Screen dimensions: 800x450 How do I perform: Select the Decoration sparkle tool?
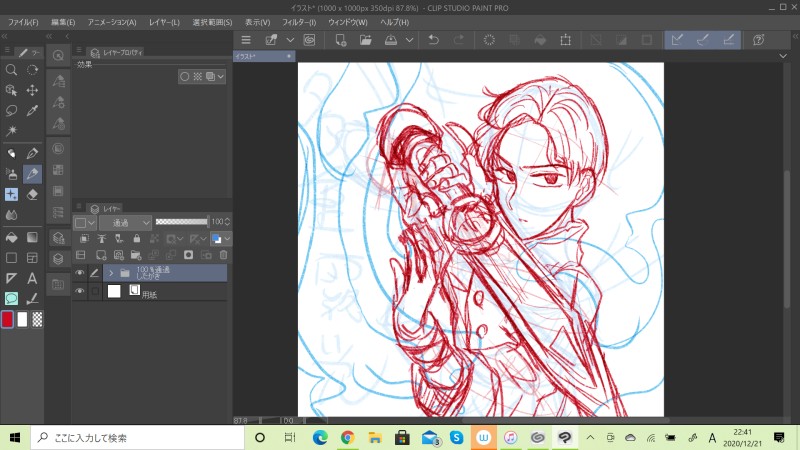tap(11, 194)
